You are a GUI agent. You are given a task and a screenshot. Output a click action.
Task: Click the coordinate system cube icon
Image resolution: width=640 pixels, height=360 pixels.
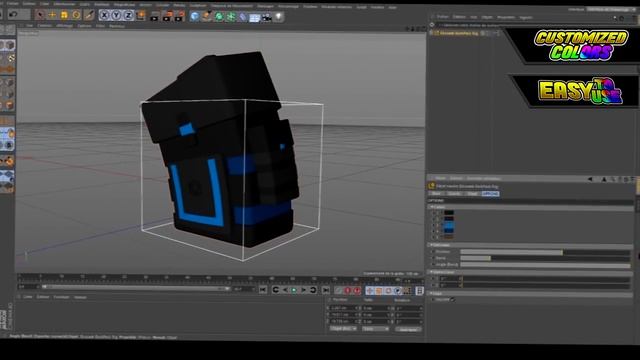point(140,16)
